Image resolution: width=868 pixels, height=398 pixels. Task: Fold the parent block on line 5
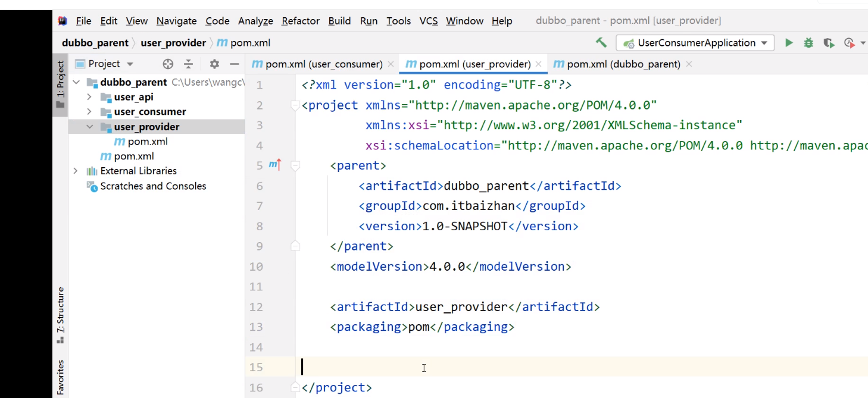[295, 165]
